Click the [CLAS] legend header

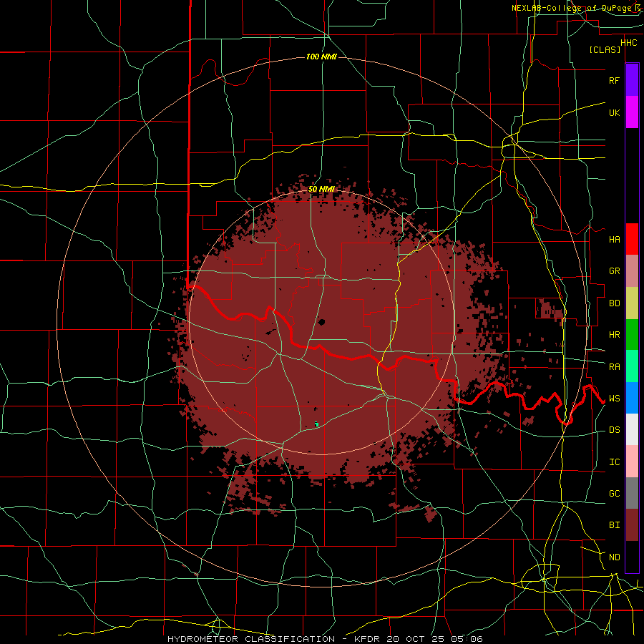pyautogui.click(x=605, y=49)
